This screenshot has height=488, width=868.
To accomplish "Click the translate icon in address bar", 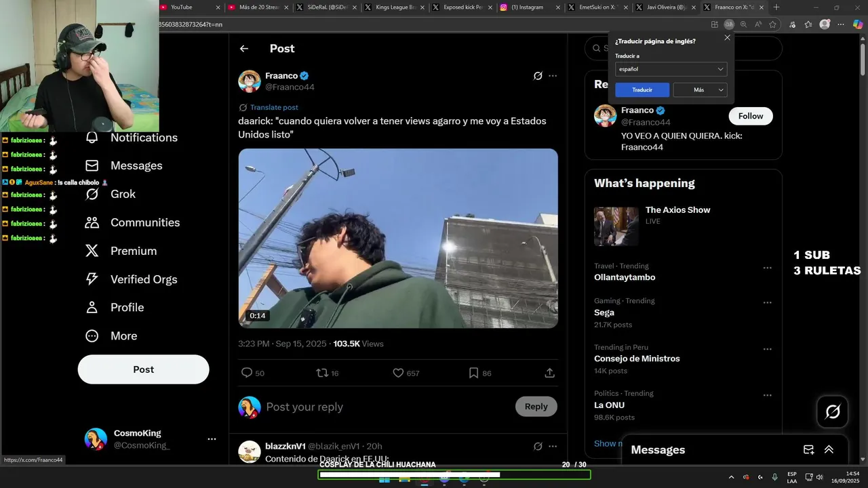I will tap(729, 24).
